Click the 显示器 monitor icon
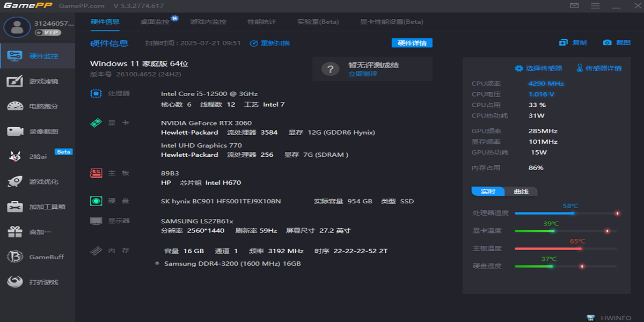 (x=96, y=221)
